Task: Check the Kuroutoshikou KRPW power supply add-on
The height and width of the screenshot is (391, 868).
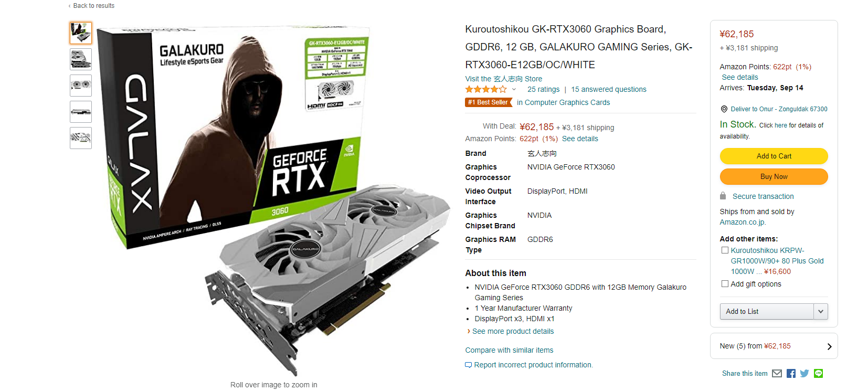Action: coord(725,250)
